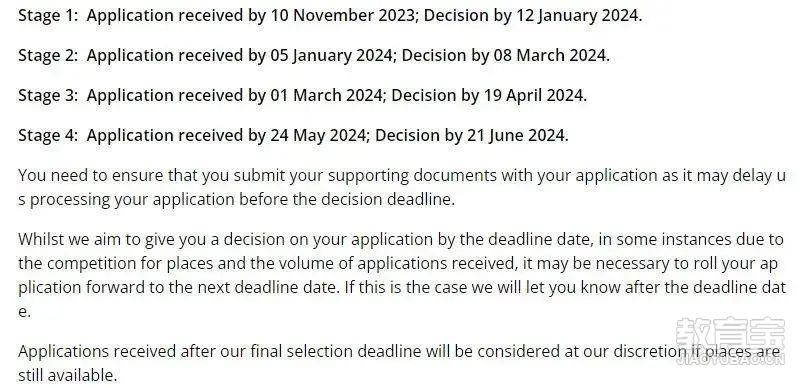Click the text '01 March 2024'
The image size is (806, 388).
[x=326, y=96]
